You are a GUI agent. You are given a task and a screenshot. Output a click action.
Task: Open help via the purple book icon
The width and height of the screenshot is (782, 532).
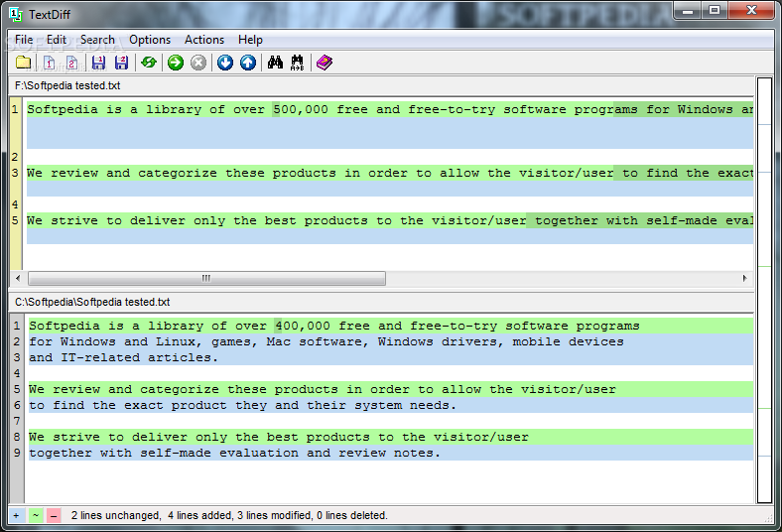click(325, 63)
